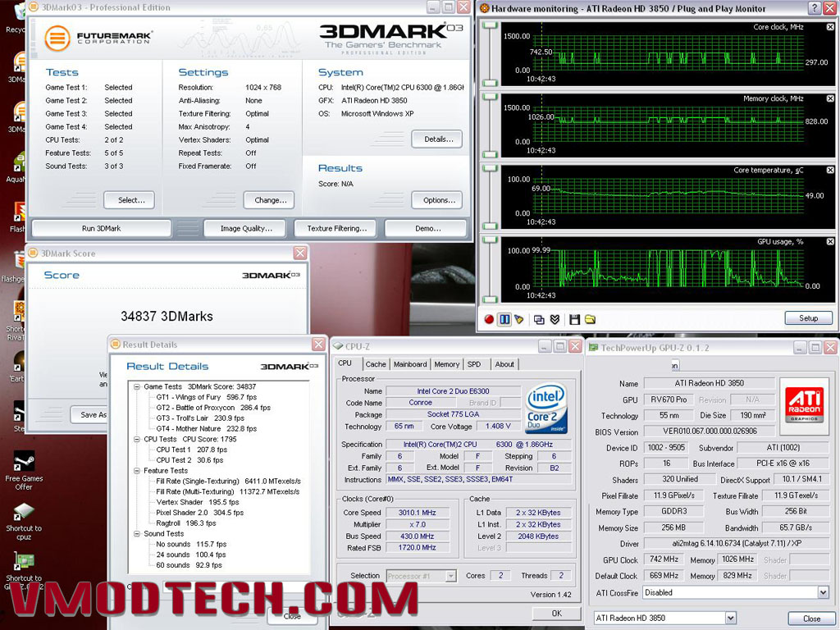The width and height of the screenshot is (840, 630).
Task: Switch to the Cache tab in CPU-Z
Action: click(376, 364)
